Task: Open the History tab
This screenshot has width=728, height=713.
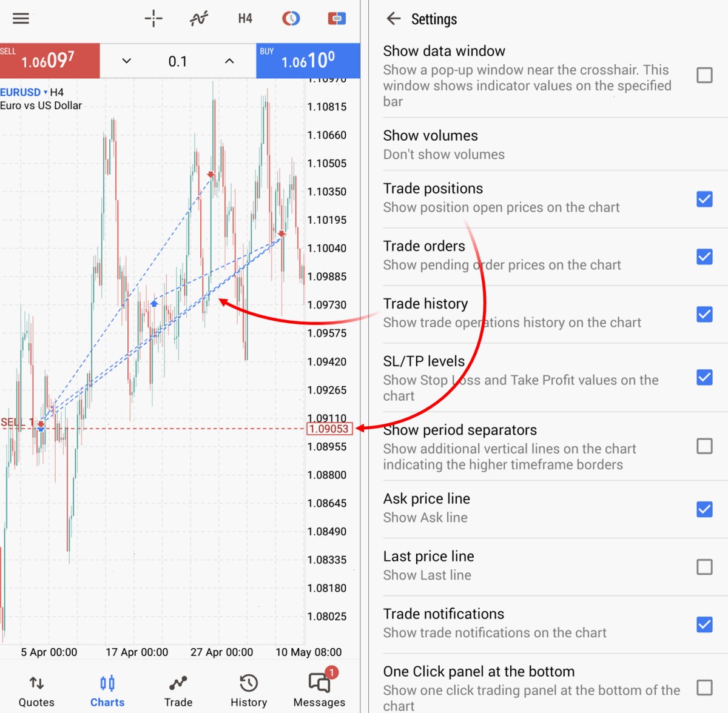Action: pos(249,691)
